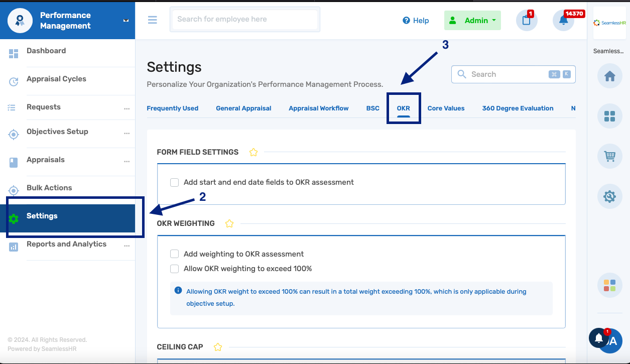The height and width of the screenshot is (364, 630).
Task: Check Add weighting to OKR assessment
Action: tap(174, 254)
